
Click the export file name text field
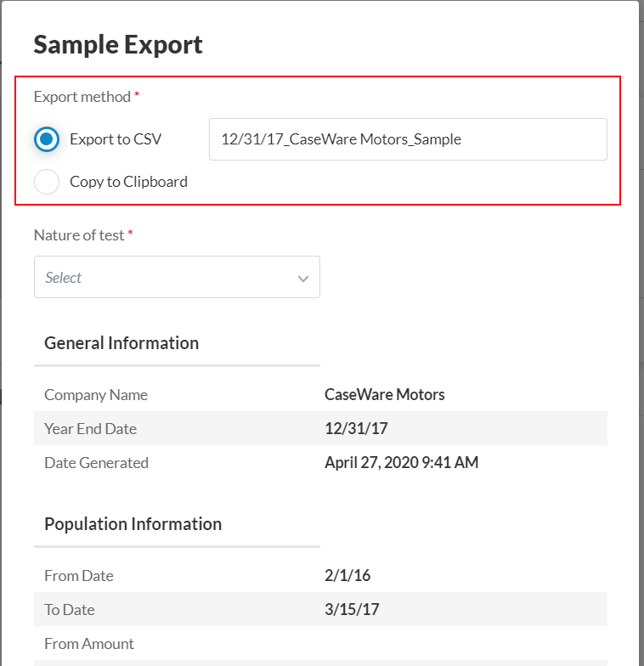tap(408, 139)
